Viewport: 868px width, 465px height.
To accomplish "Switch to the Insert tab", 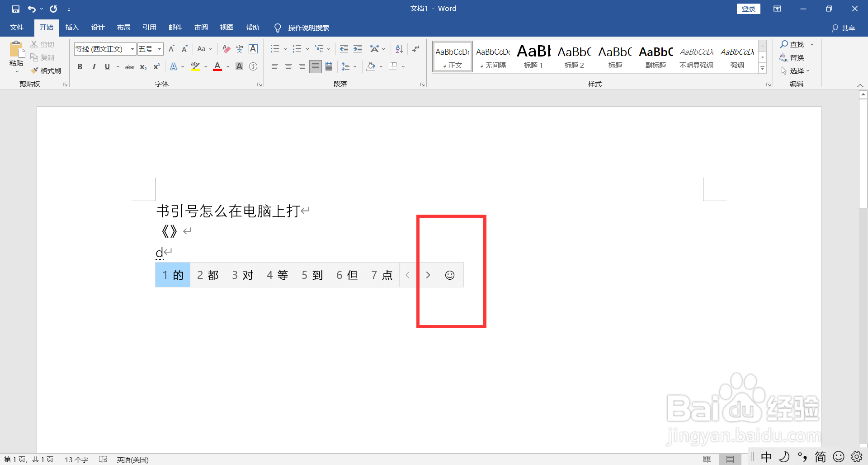I will point(72,28).
